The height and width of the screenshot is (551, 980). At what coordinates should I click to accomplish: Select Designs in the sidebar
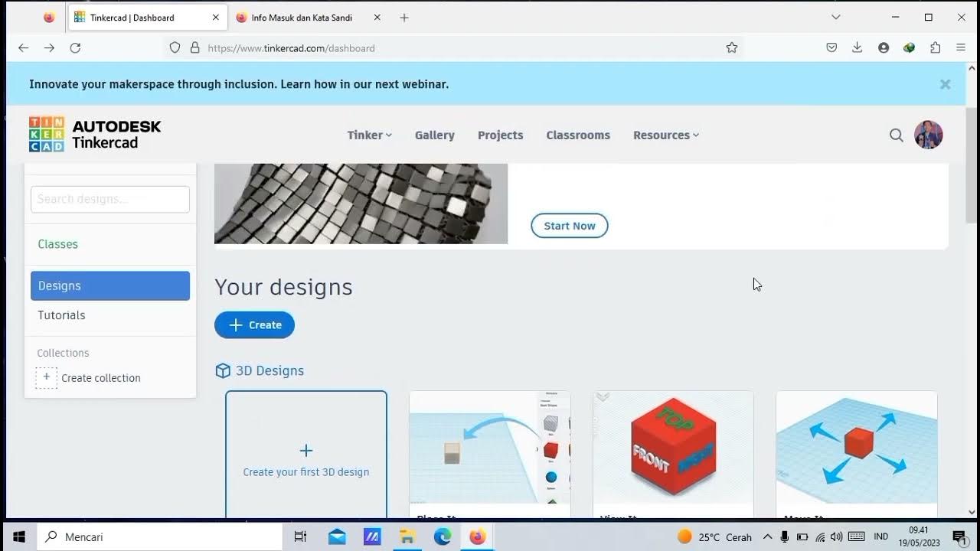(x=110, y=285)
